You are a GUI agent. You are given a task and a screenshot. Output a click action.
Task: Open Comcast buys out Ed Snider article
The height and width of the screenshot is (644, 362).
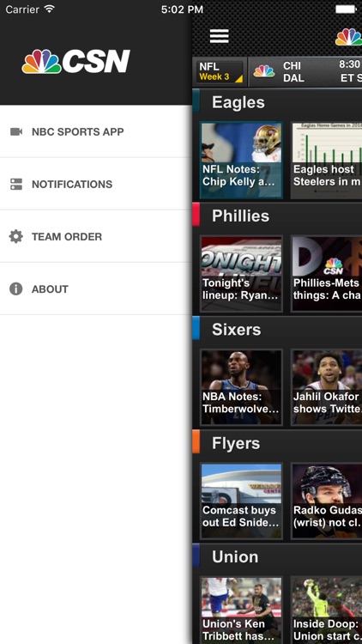coord(241,501)
